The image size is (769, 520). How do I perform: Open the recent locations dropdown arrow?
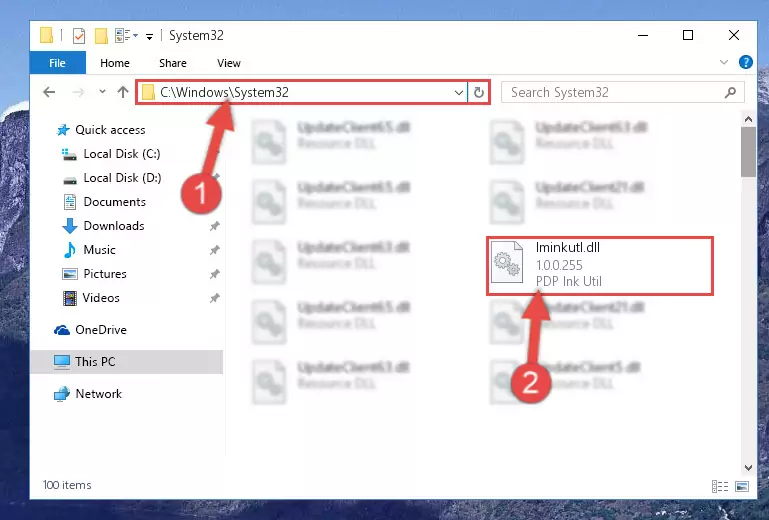(x=102, y=92)
